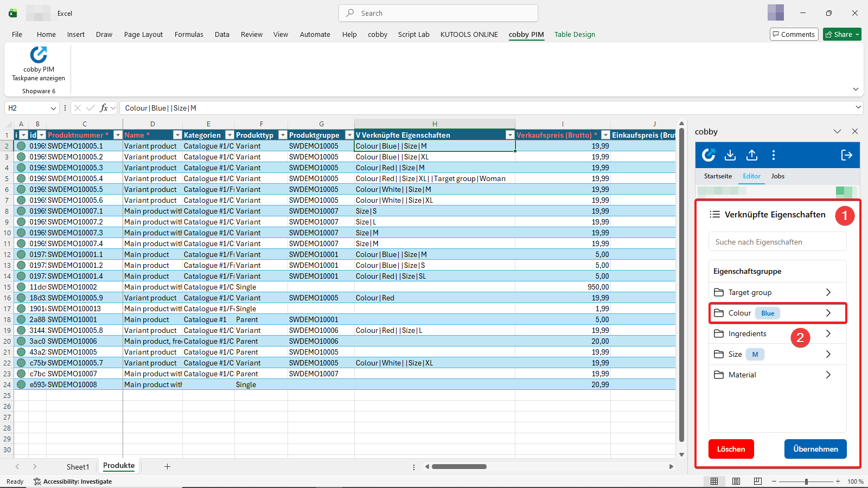Open the three-dot options menu in cobby panel
This screenshot has width=868, height=488.
(774, 156)
